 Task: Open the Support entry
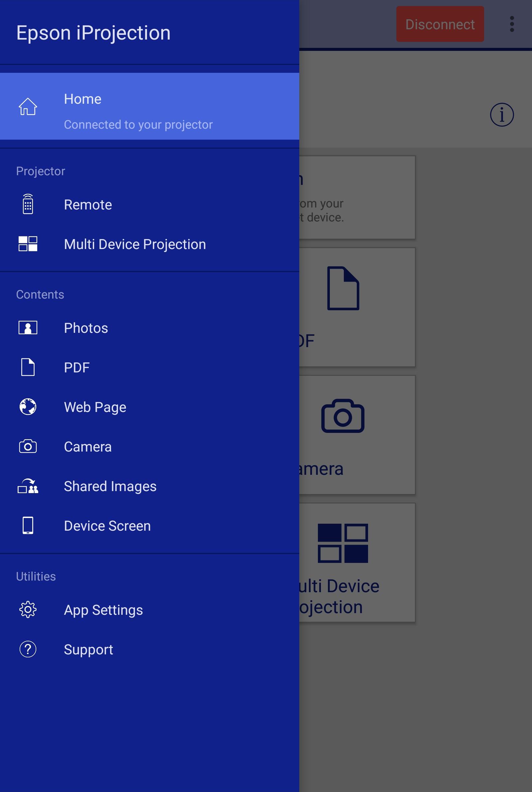[150, 650]
